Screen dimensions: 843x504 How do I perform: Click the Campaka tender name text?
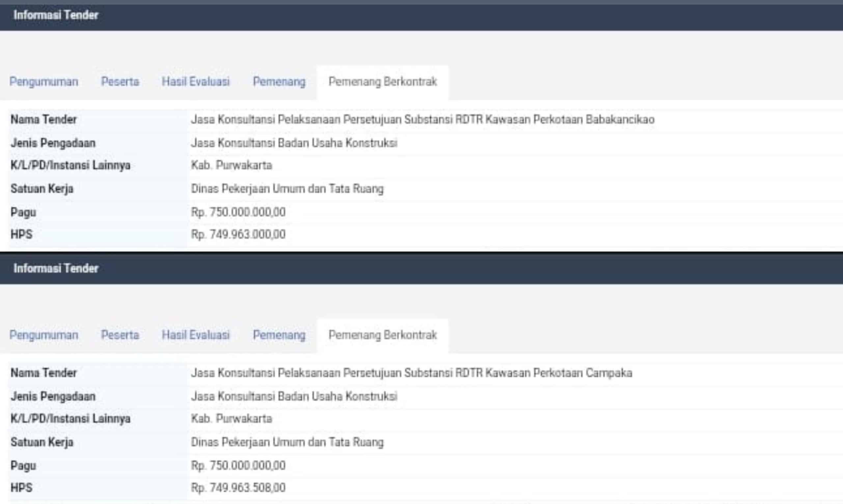411,373
